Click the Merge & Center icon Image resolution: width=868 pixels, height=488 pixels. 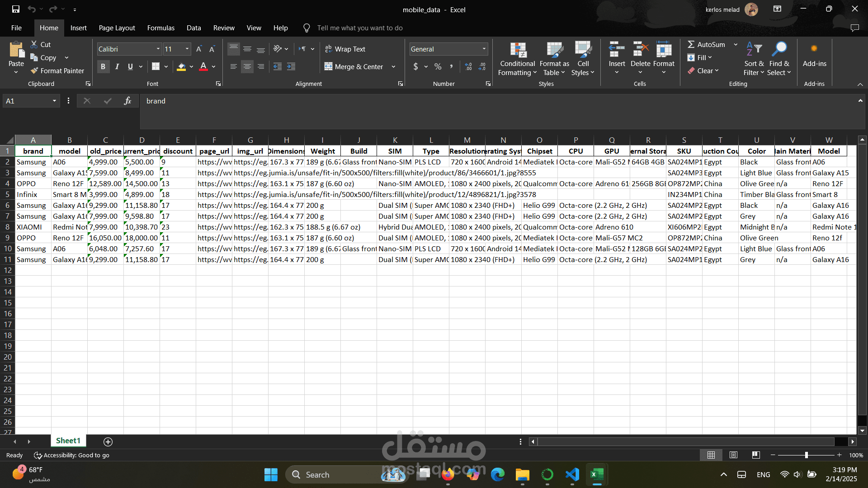tap(328, 67)
